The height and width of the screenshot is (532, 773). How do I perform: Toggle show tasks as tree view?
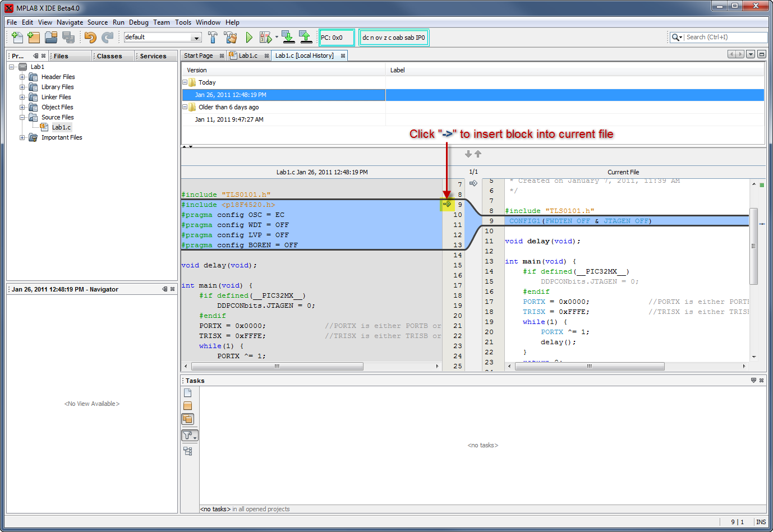pos(188,451)
